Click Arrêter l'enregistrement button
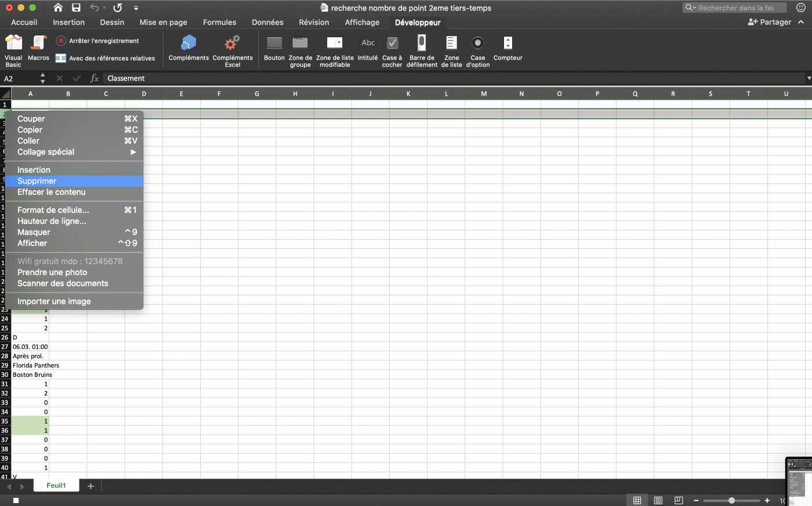The width and height of the screenshot is (812, 506). pos(97,41)
